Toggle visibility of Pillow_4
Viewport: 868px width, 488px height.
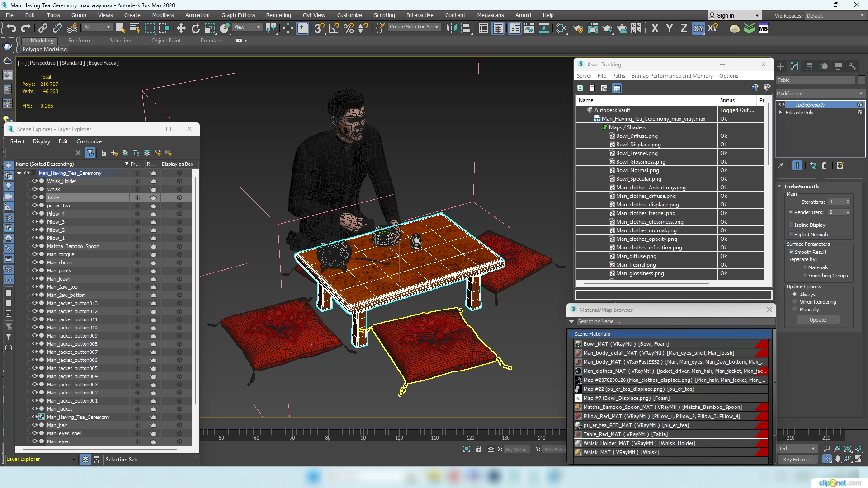tap(34, 214)
